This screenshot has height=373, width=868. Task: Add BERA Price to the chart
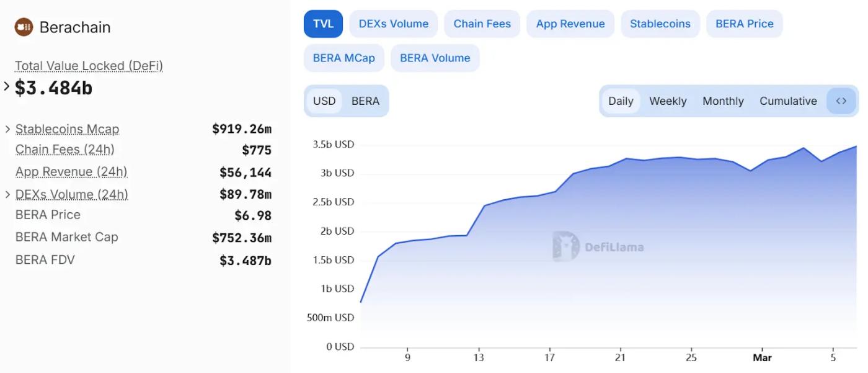(x=744, y=24)
